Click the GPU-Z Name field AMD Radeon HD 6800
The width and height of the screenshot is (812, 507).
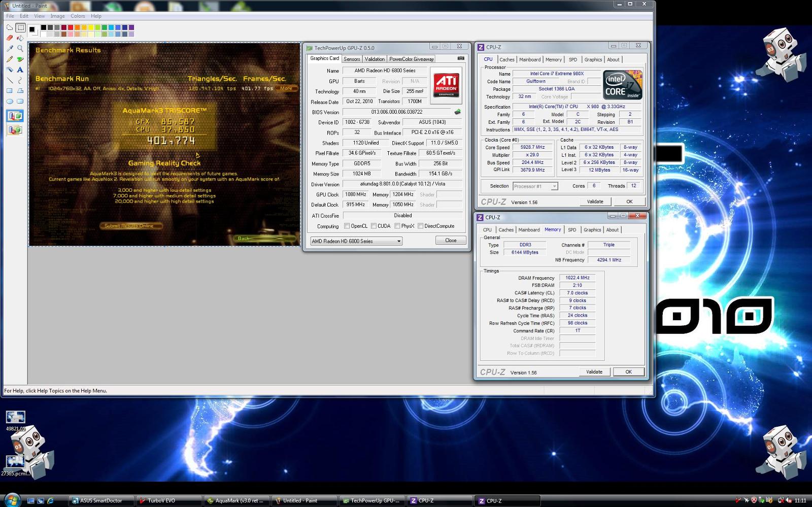pyautogui.click(x=385, y=71)
